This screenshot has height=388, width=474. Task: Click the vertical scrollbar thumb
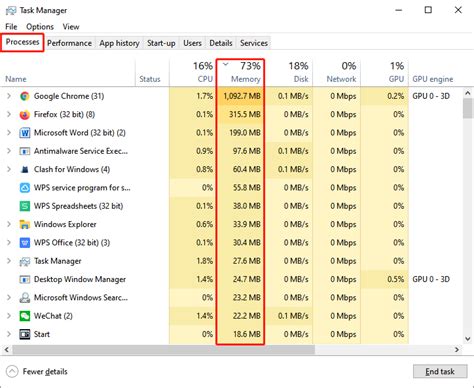468,109
